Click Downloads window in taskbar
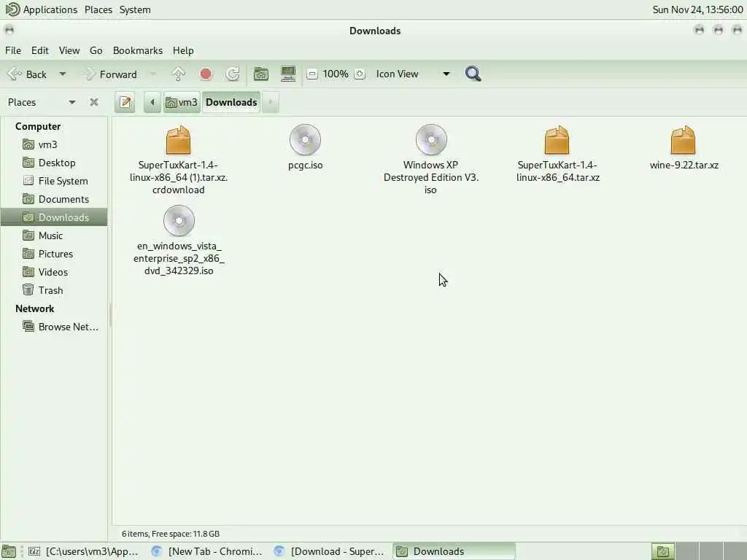Image resolution: width=747 pixels, height=560 pixels. click(x=454, y=551)
